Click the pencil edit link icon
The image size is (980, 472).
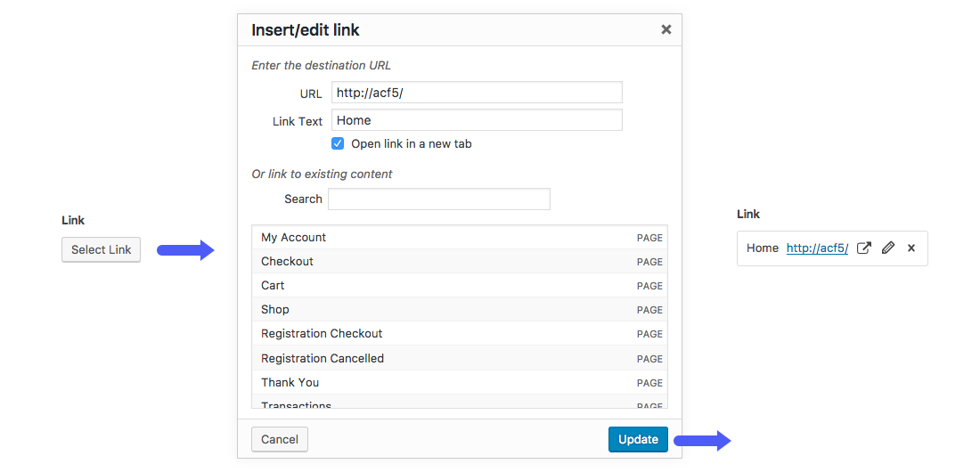pos(887,248)
